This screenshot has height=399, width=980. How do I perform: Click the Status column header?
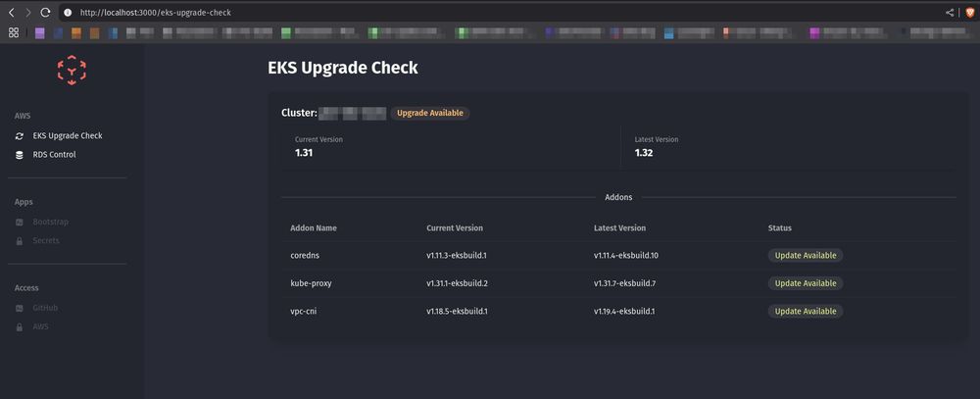[x=780, y=228]
